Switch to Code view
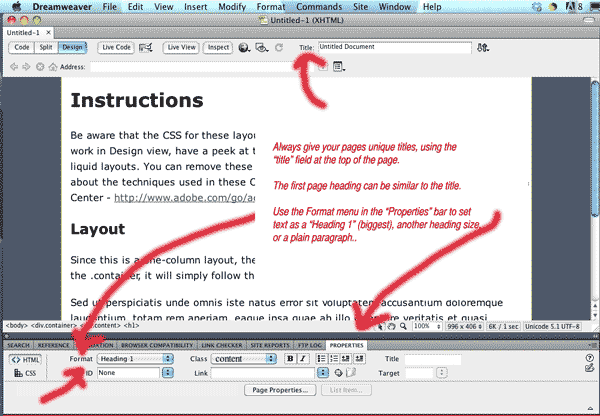The image size is (600, 416). [x=21, y=47]
